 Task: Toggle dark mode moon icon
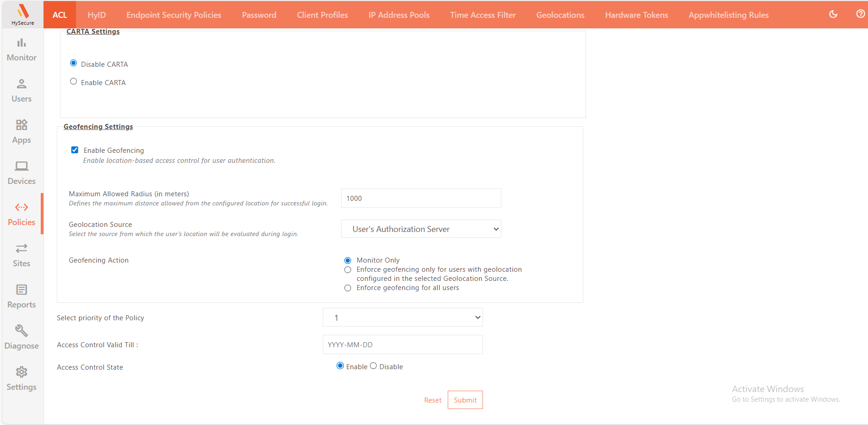point(833,14)
